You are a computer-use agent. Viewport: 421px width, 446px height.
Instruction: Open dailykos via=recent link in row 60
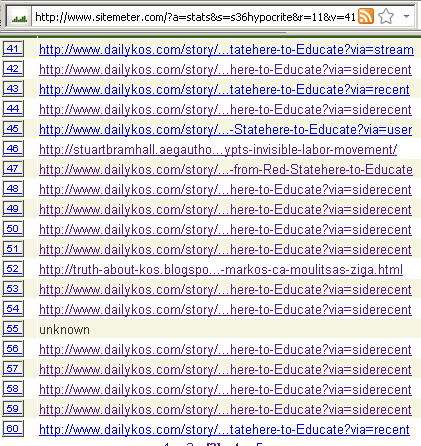[x=224, y=430]
